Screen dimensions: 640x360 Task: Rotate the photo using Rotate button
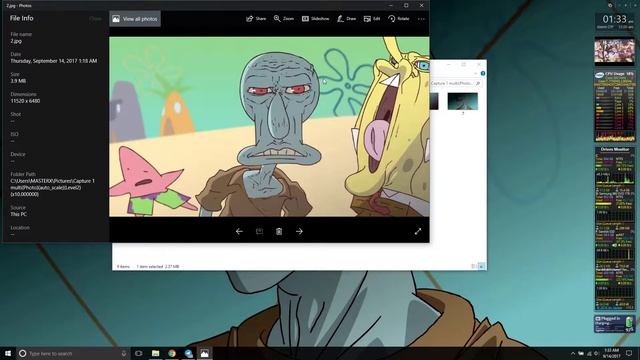click(399, 19)
